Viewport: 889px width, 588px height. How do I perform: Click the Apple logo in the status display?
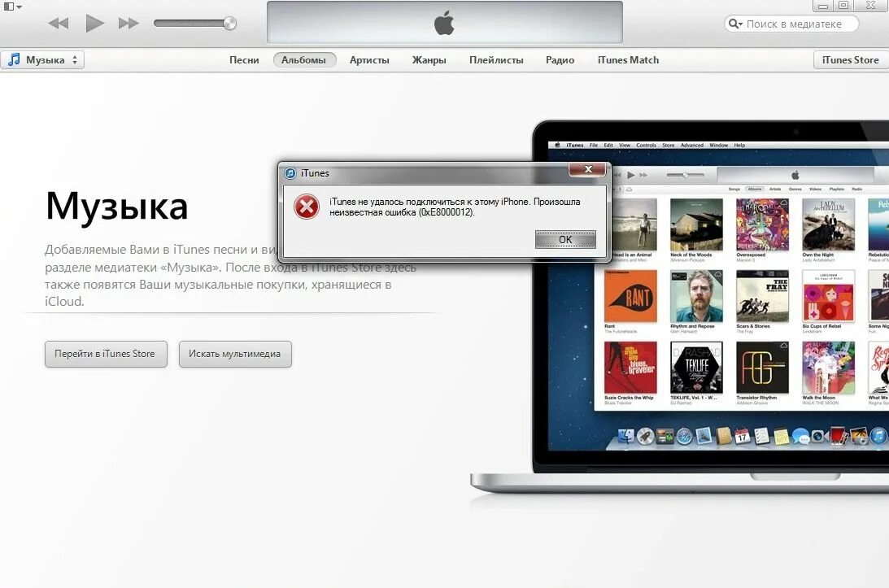[444, 24]
